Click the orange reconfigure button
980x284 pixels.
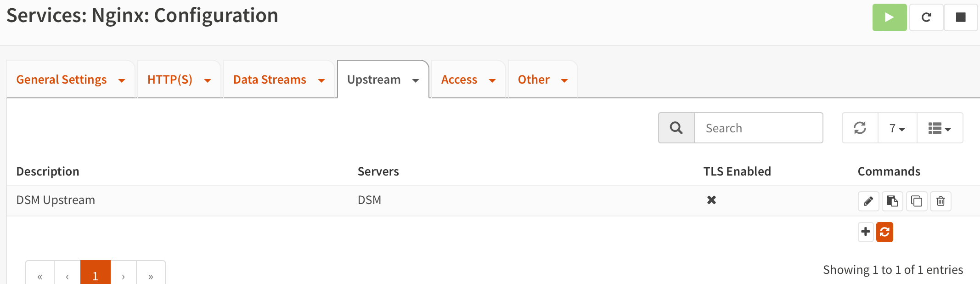coord(884,232)
